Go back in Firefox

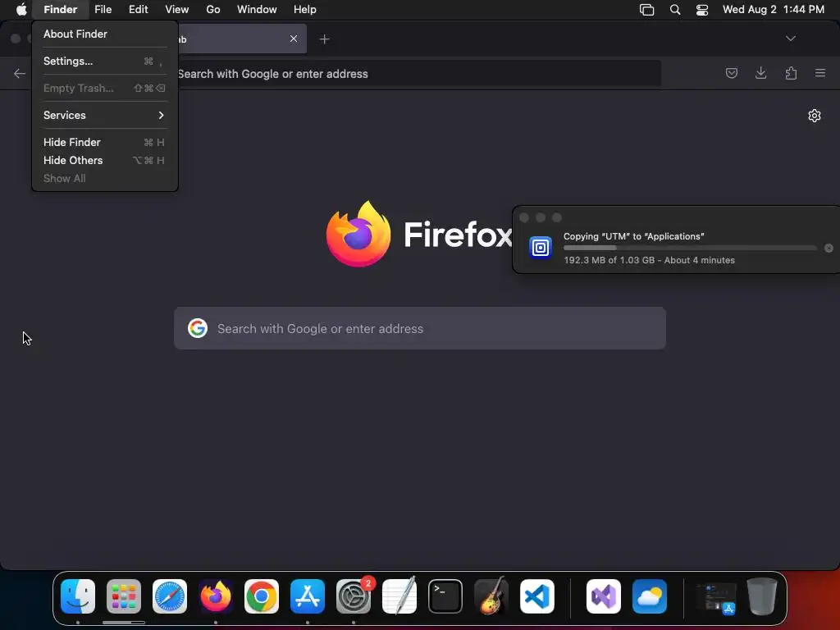point(20,73)
